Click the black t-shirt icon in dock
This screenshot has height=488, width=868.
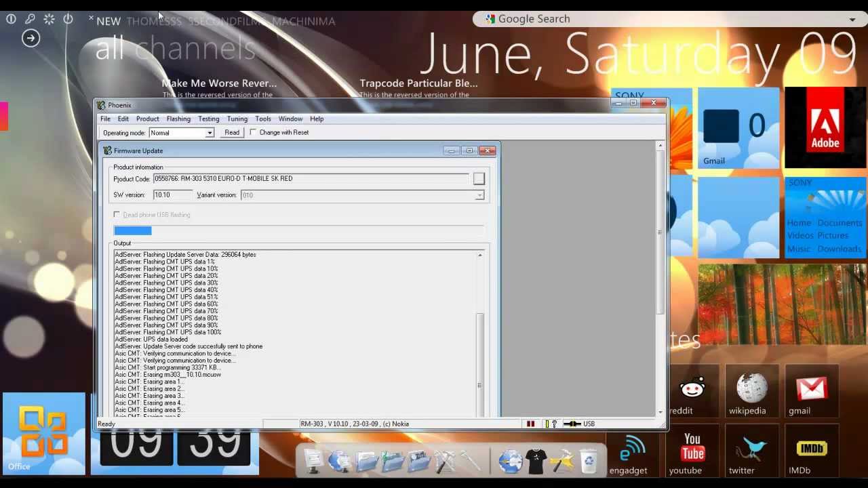(536, 461)
